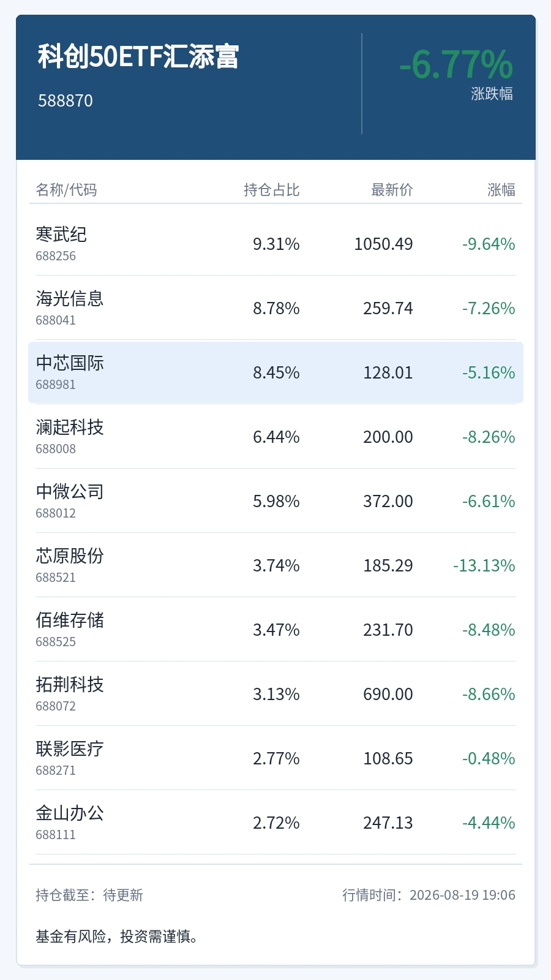551x980 pixels.
Task: Click the 行情时间 timestamp in the footer
Action: 429,895
